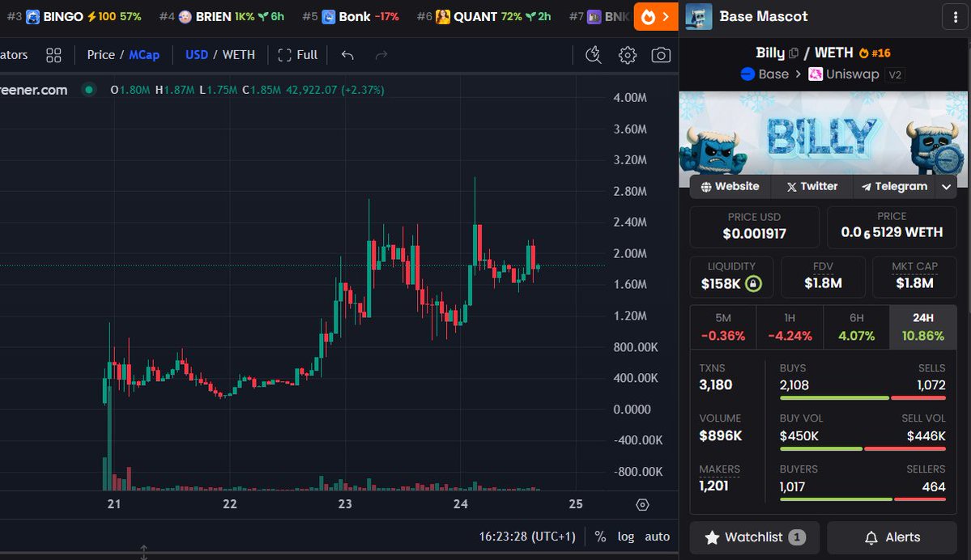The image size is (971, 560).
Task: Switch chart to Price mode
Action: pos(101,55)
